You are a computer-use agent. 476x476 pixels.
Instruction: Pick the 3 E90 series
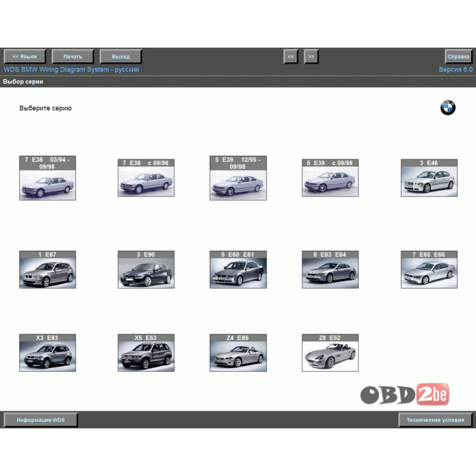pyautogui.click(x=146, y=270)
